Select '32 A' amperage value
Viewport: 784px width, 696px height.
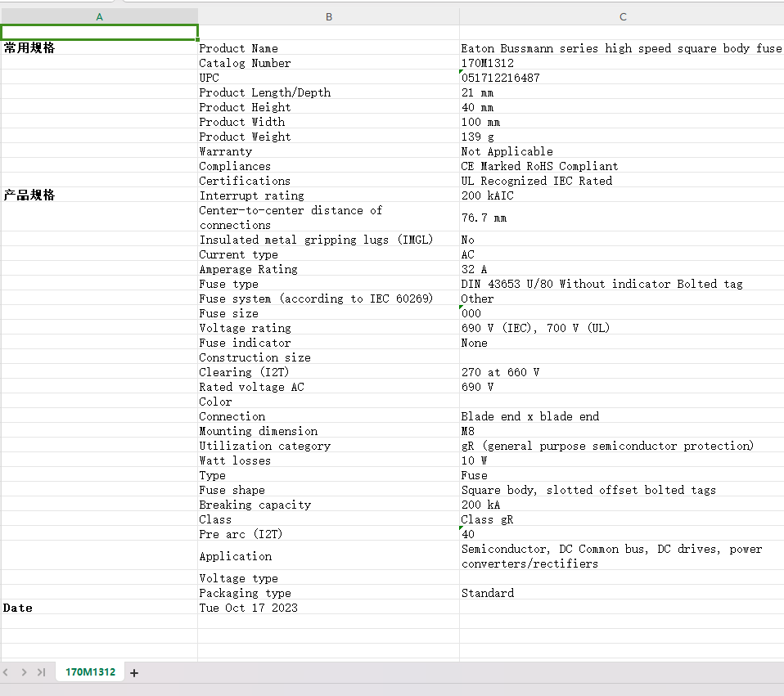coord(621,269)
